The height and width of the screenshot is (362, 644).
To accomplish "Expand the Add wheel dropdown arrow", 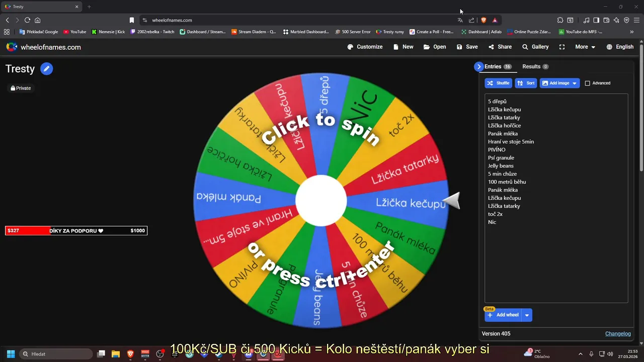I will [x=527, y=315].
